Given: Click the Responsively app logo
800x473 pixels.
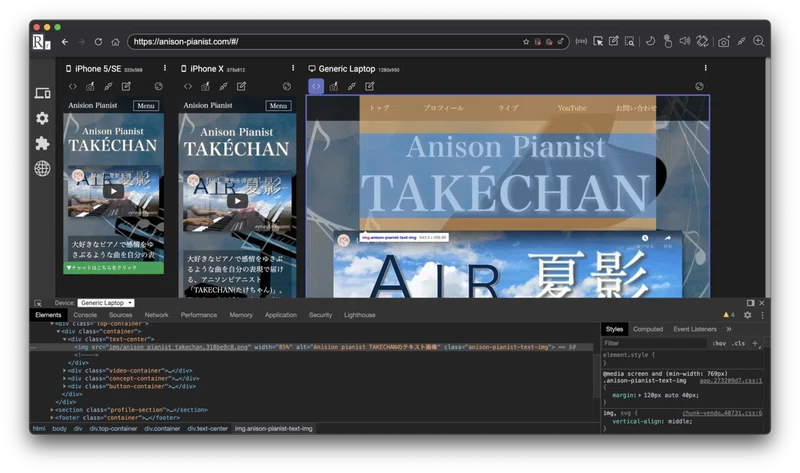Looking at the screenshot, I should (x=41, y=42).
